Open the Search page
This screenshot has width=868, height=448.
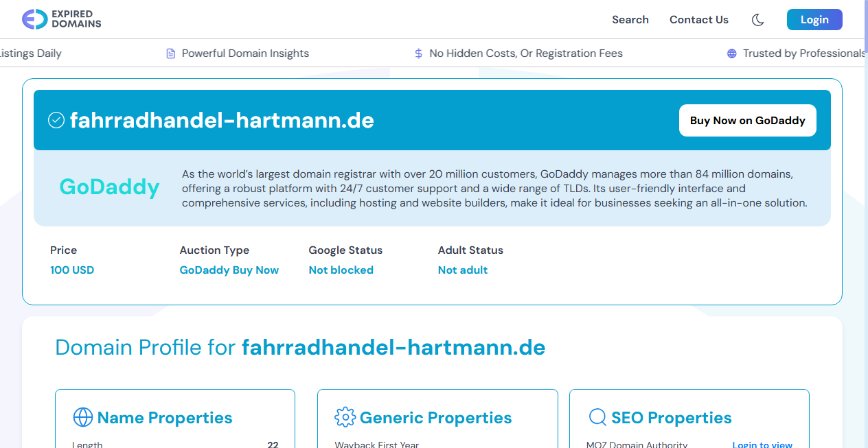pos(630,20)
